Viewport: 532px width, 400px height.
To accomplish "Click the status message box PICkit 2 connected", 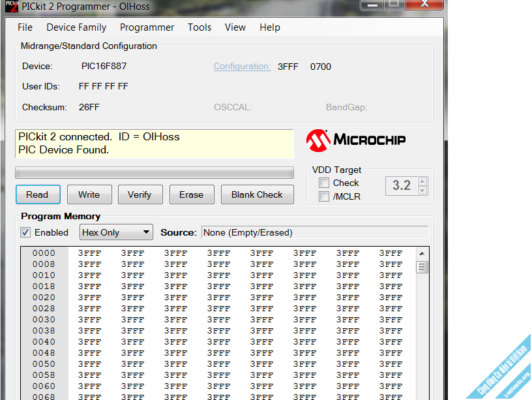I will click(155, 144).
